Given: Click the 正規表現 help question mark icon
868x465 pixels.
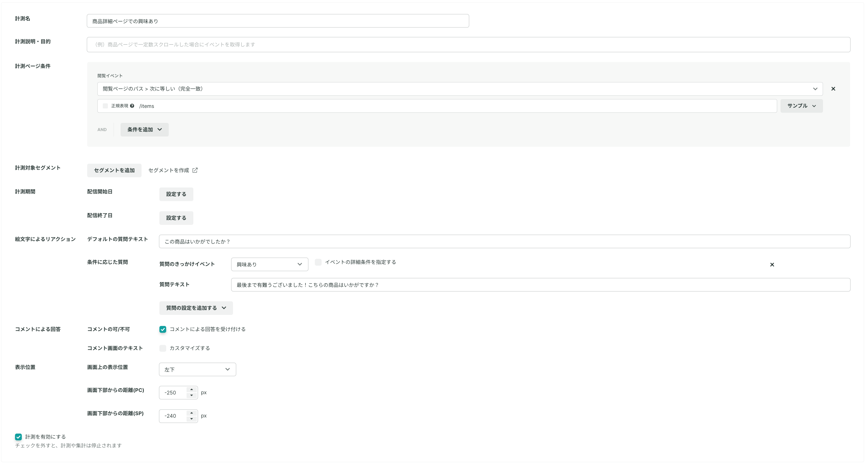Looking at the screenshot, I should coord(132,106).
